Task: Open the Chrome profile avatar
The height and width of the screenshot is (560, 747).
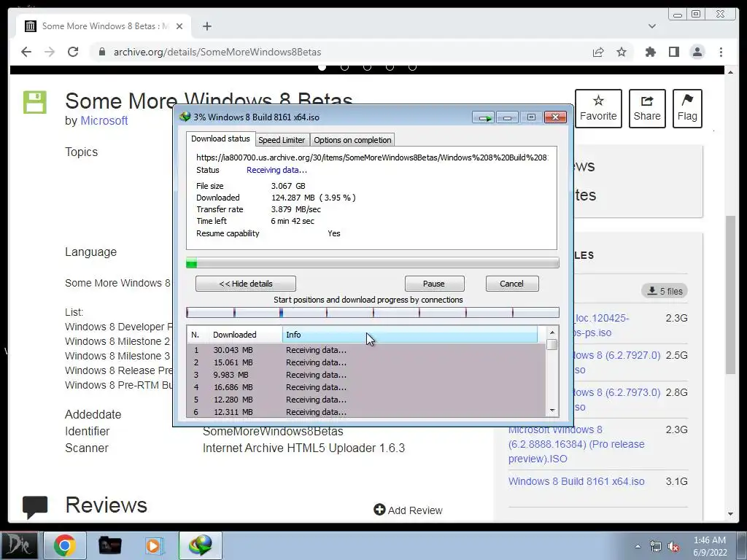Action: (x=697, y=52)
